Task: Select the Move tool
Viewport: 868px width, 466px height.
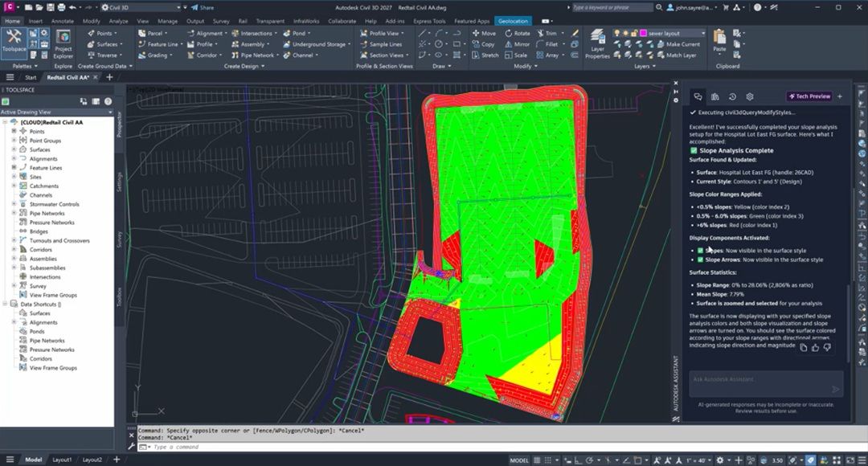Action: pyautogui.click(x=484, y=33)
